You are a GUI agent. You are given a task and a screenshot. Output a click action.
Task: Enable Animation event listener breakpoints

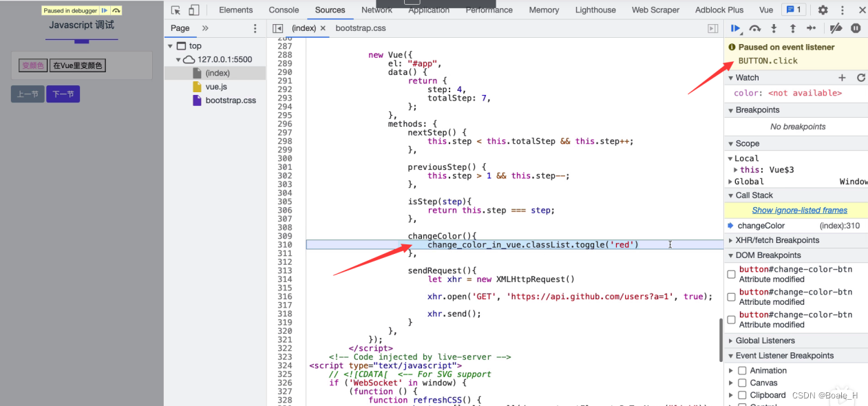coord(742,370)
